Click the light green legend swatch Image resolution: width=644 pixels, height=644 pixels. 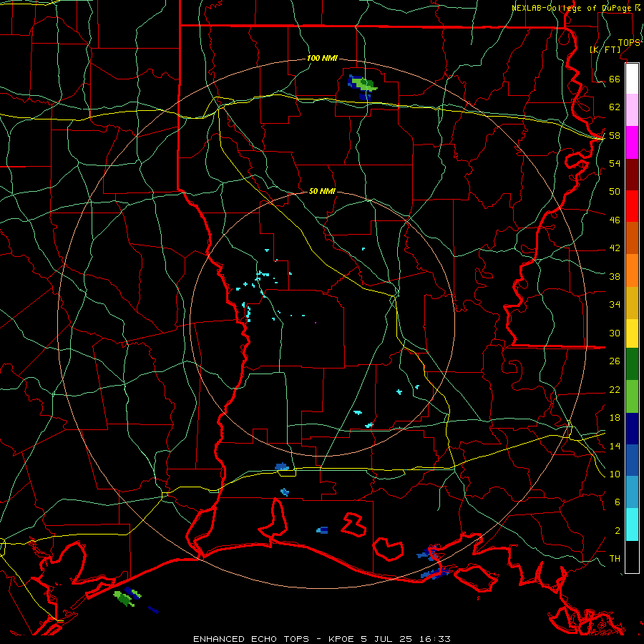pos(632,396)
